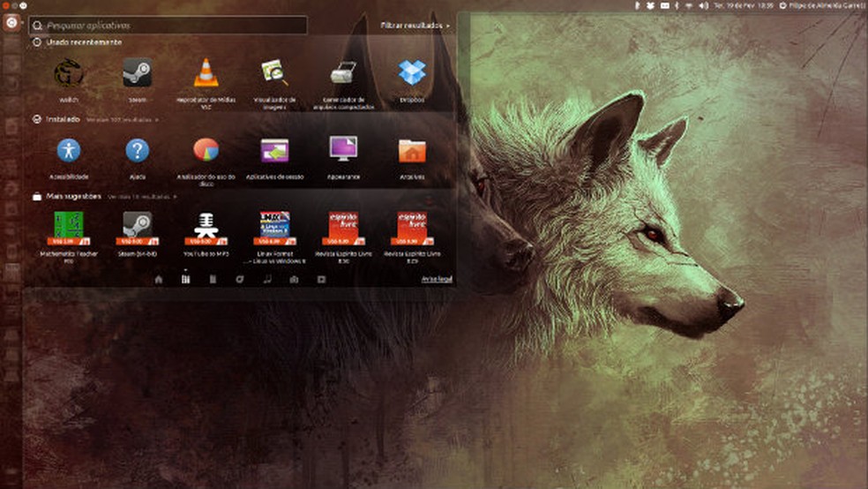Viewport: 868px width, 489px height.
Task: Switch to the Home lens tab
Action: coord(159,279)
